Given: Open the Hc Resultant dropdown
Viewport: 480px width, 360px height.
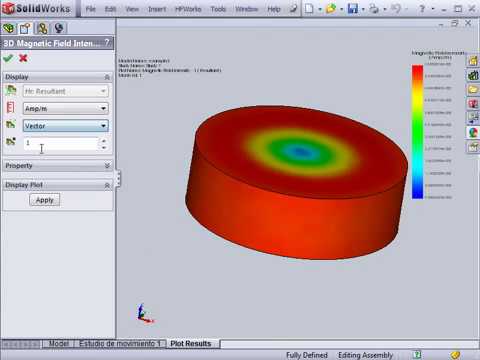Looking at the screenshot, I should [66, 91].
